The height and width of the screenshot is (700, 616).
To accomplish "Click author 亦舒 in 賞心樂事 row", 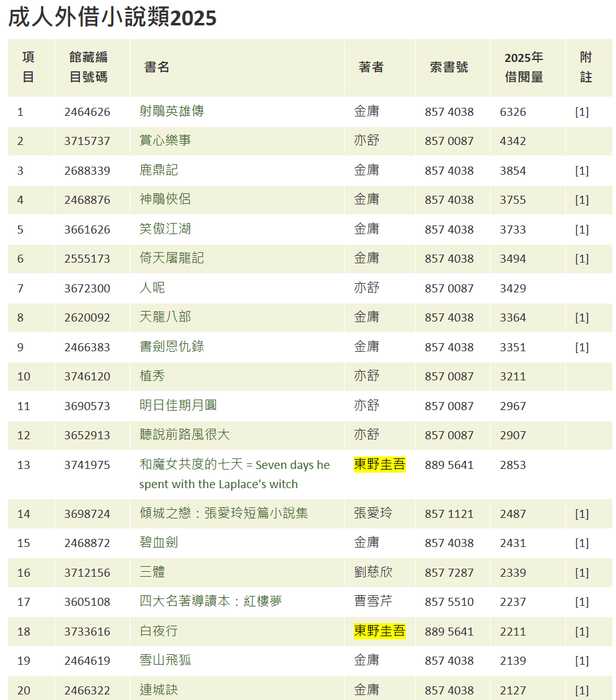I will coord(366,141).
